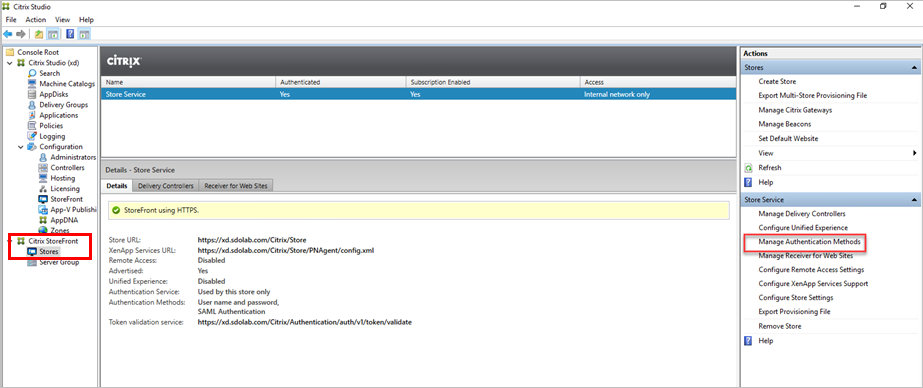Select the Zones globe icon
This screenshot has height=388, width=923.
coord(43,230)
